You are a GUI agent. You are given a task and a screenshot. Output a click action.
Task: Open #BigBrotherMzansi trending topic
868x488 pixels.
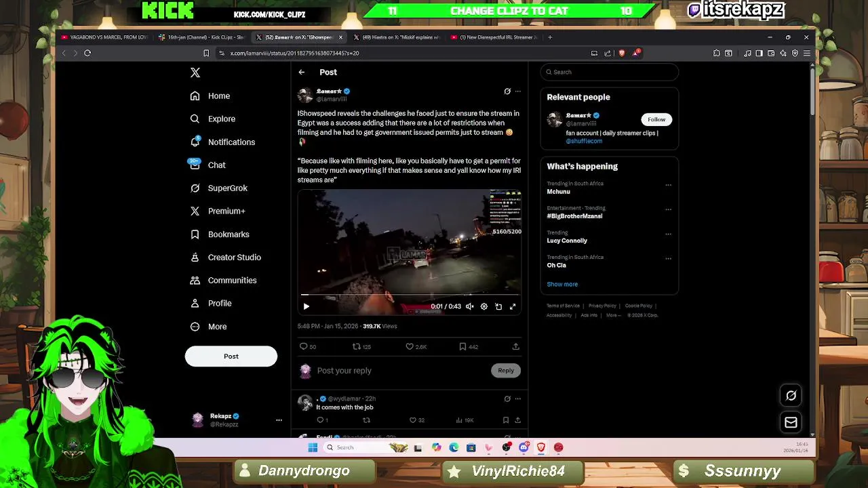coord(574,216)
